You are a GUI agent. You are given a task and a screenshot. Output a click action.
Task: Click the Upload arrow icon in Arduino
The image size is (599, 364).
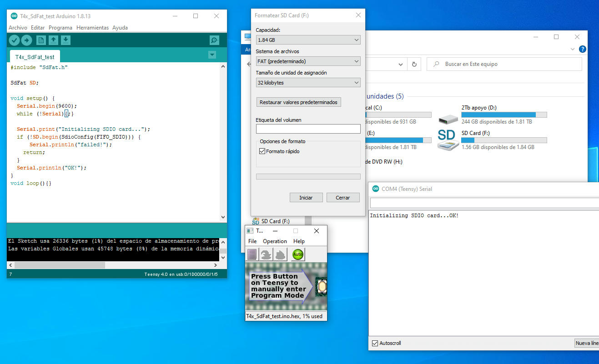(x=27, y=40)
